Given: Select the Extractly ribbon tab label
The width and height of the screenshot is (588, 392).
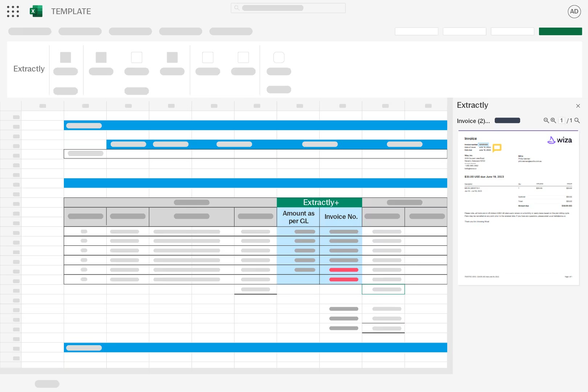Looking at the screenshot, I should tap(29, 69).
